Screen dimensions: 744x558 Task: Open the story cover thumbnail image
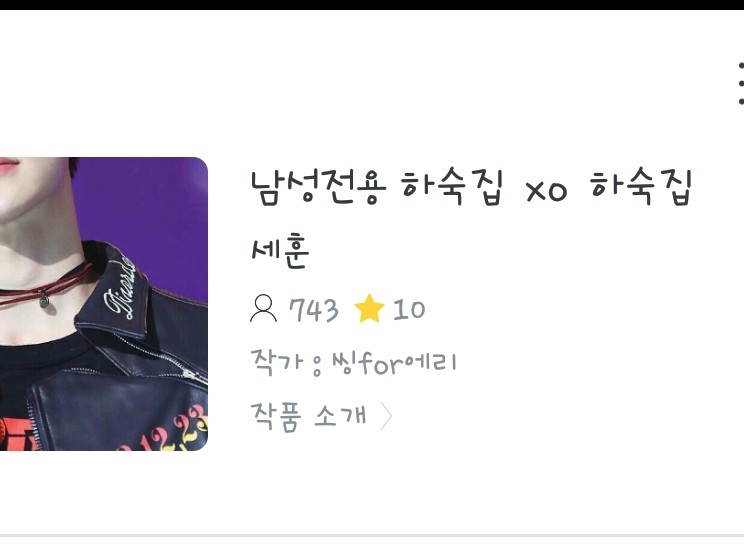click(x=104, y=304)
